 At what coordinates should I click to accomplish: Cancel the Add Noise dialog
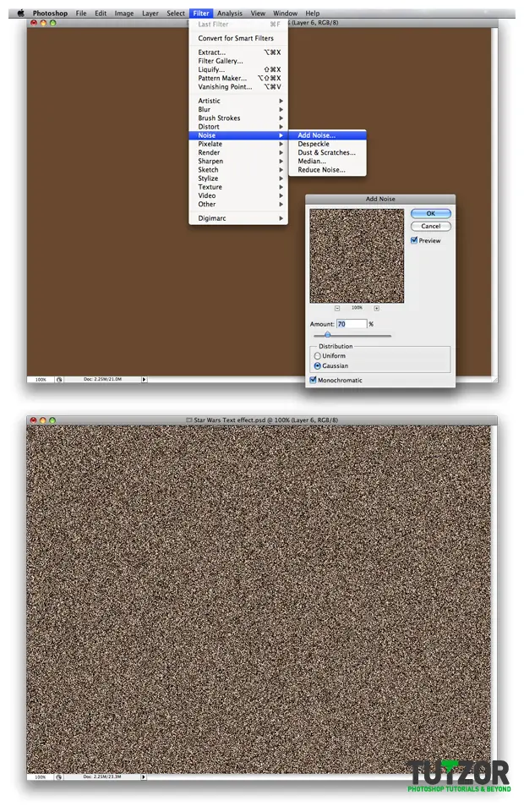coord(431,227)
